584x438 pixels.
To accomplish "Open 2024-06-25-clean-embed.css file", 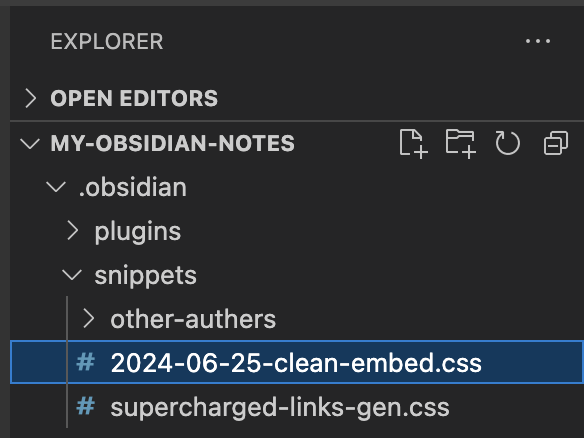I will coord(297,362).
